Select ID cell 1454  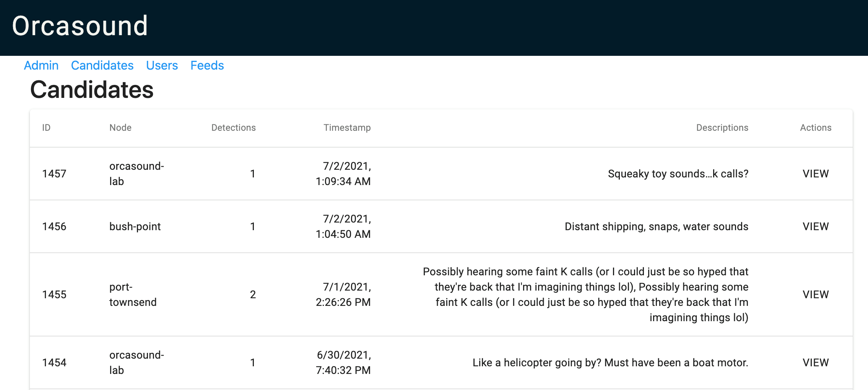(x=54, y=362)
